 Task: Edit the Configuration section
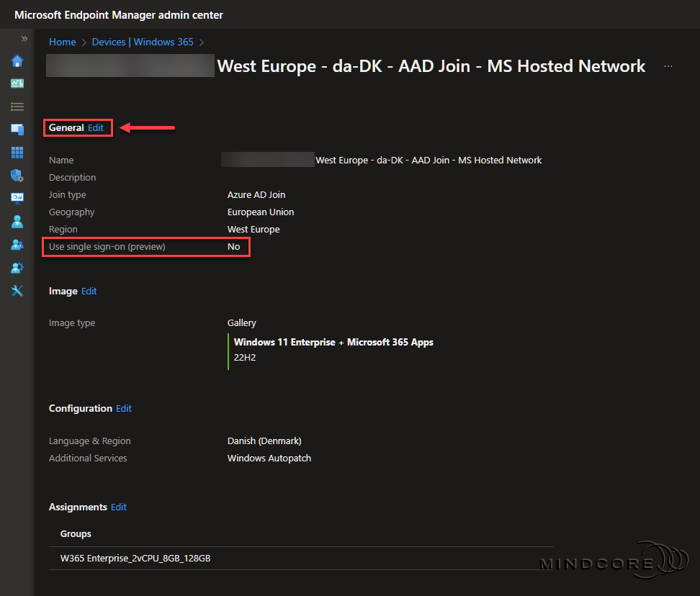pos(124,408)
